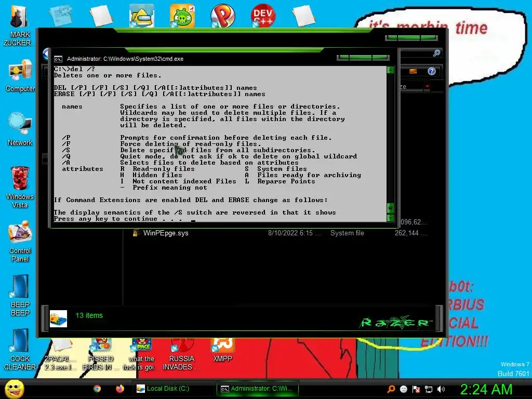Screen dimensions: 532x399
Task: Open the sticky note desktop icon
Action: [x=61, y=16]
